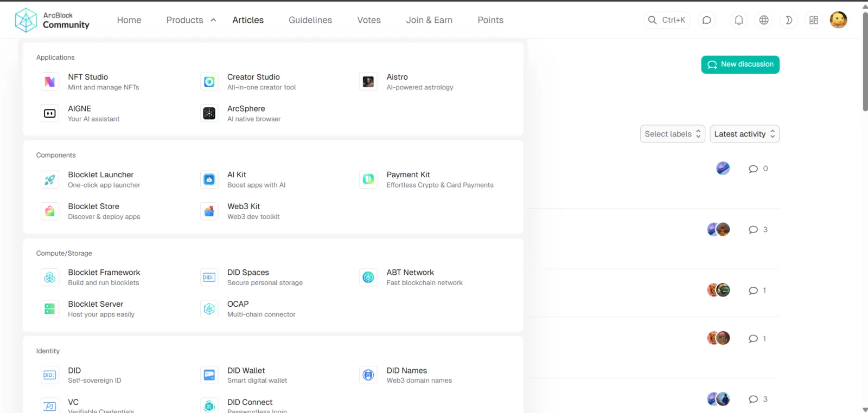This screenshot has width=868, height=413.
Task: Open the DID Names icon
Action: (368, 375)
